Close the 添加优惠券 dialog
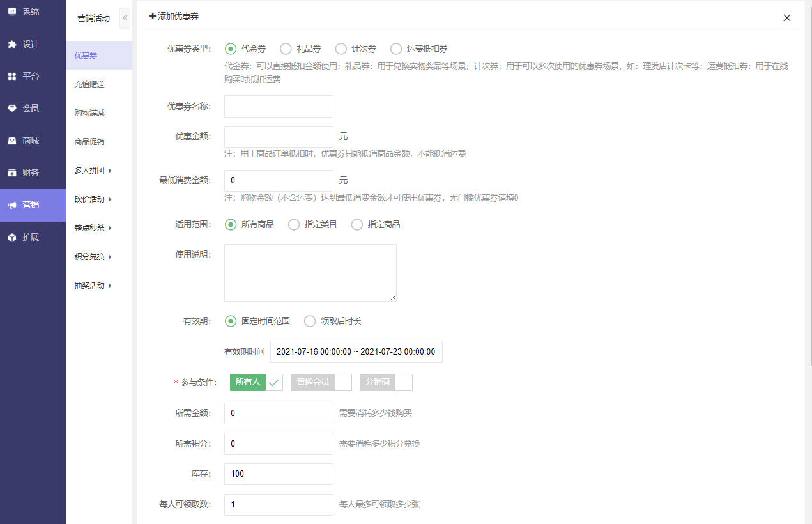The image size is (812, 524). click(787, 18)
